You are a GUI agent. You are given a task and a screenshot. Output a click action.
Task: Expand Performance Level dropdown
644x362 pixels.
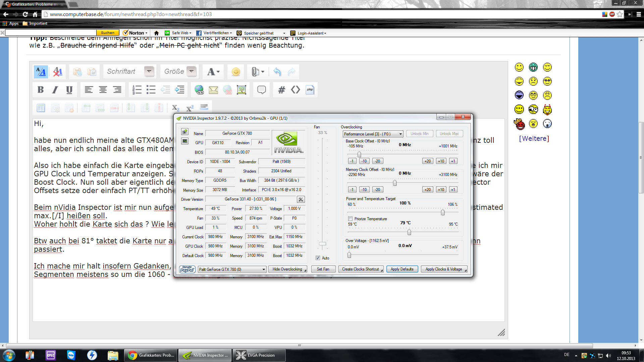(x=373, y=134)
